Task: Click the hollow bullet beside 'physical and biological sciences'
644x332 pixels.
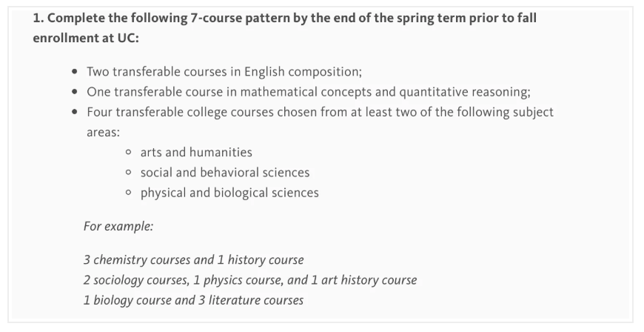Action: [x=129, y=193]
